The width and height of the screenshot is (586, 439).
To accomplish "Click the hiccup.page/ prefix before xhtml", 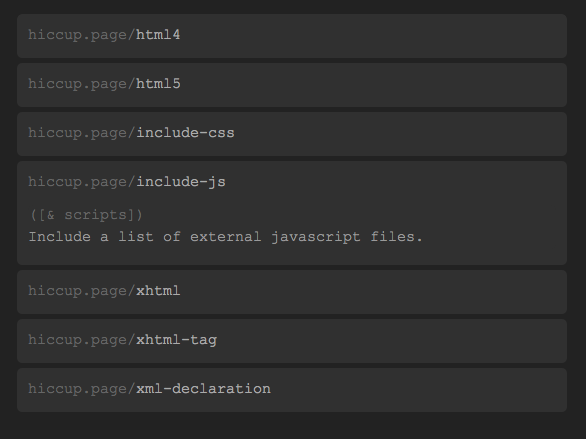I will [x=81, y=291].
